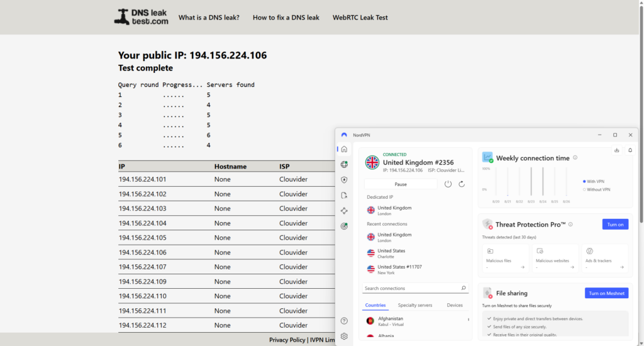Connect to recent United States Charlotte
The image size is (644, 346).
(415, 253)
